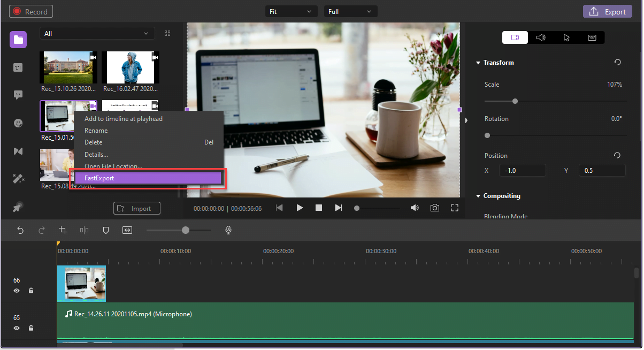Viewport: 644px width, 350px height.
Task: Click the Export button
Action: tap(608, 11)
